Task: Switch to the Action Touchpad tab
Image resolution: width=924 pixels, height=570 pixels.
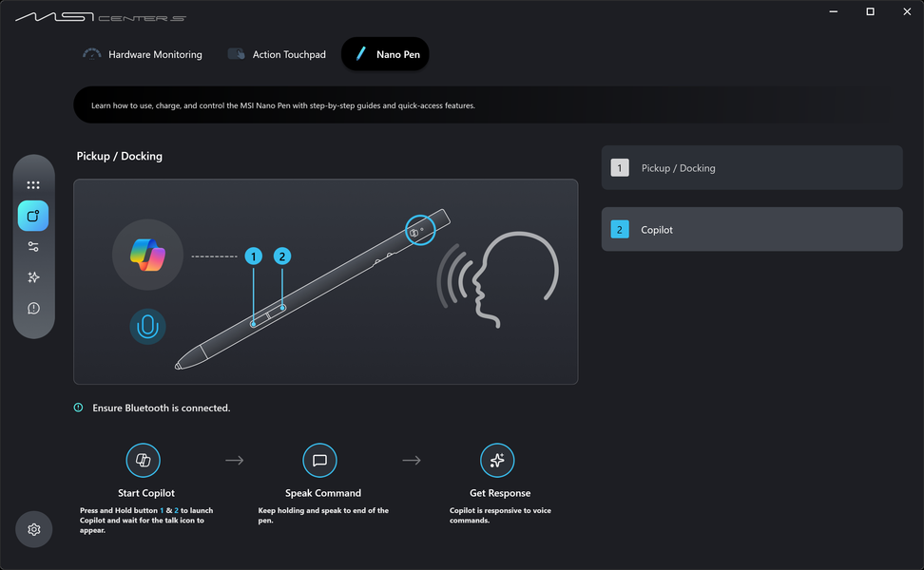Action: click(277, 54)
